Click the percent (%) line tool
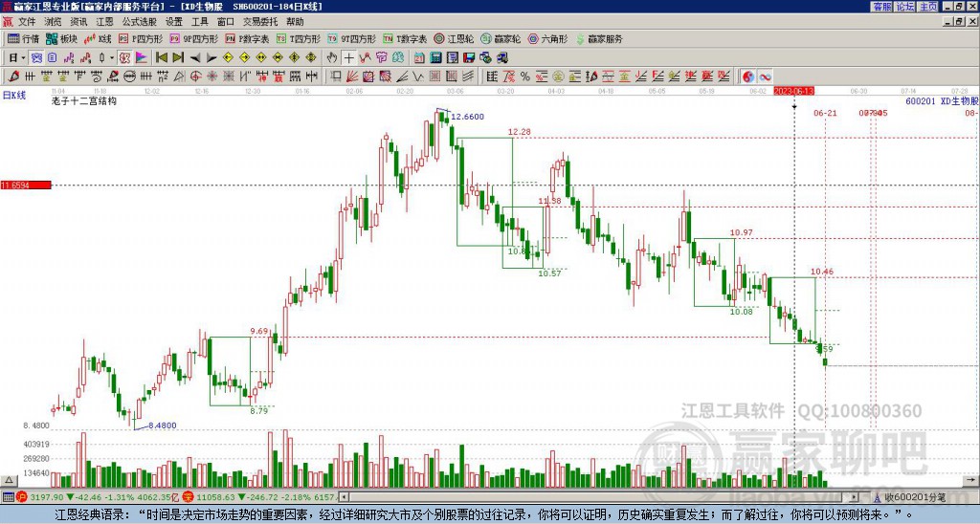980x524 pixels. pyautogui.click(x=525, y=76)
